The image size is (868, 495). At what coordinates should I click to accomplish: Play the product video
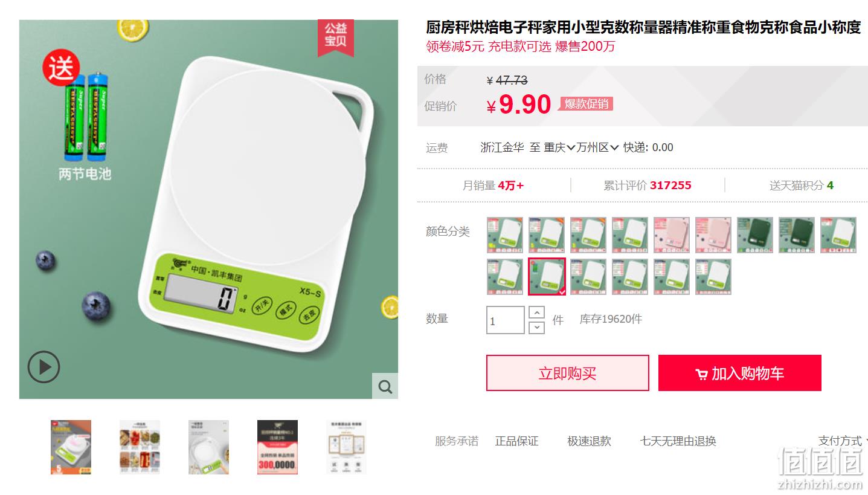(43, 367)
